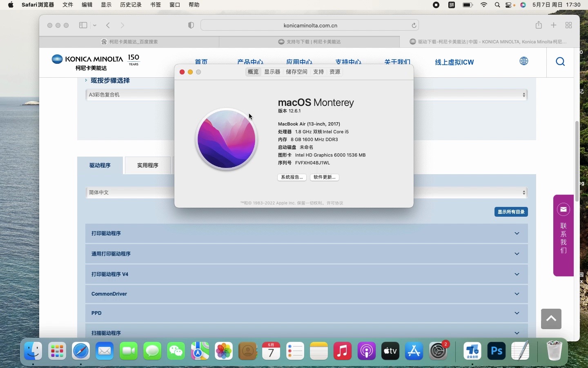
Task: Open Calendar in the Dock
Action: click(271, 351)
